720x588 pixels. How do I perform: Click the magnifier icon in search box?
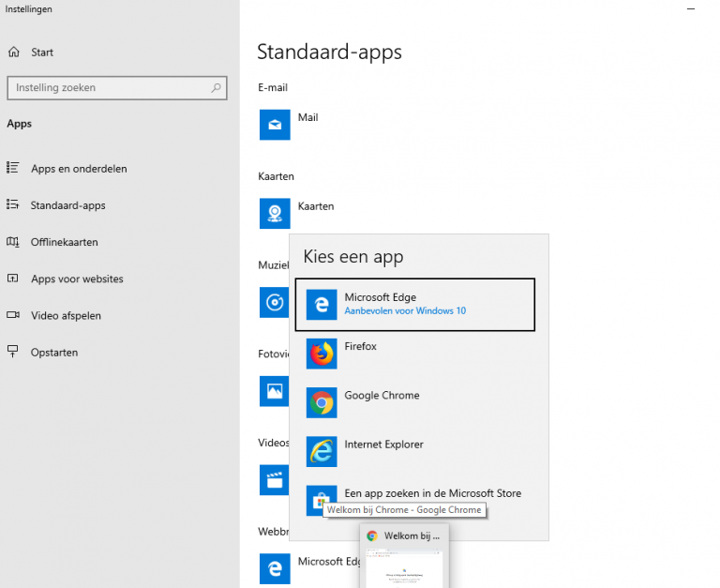[216, 88]
